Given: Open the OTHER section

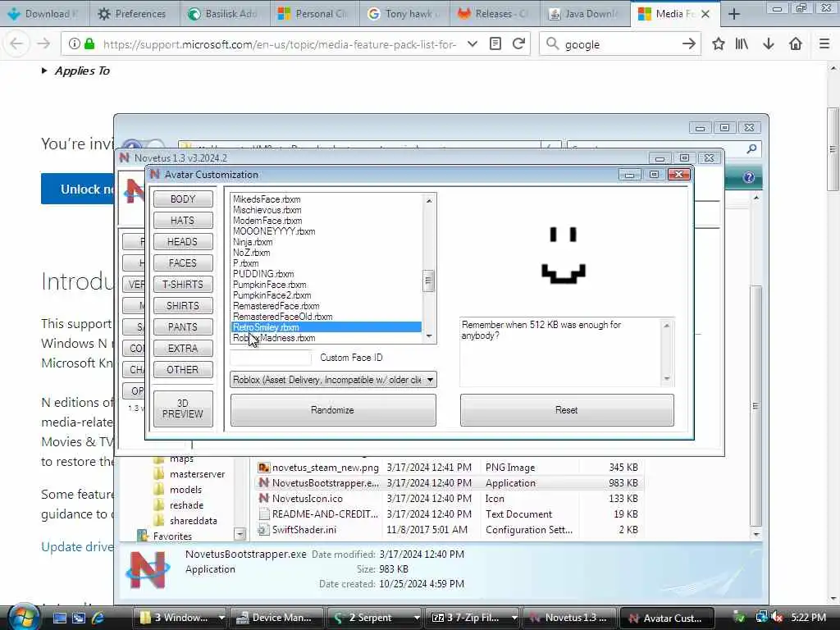Looking at the screenshot, I should coord(183,370).
